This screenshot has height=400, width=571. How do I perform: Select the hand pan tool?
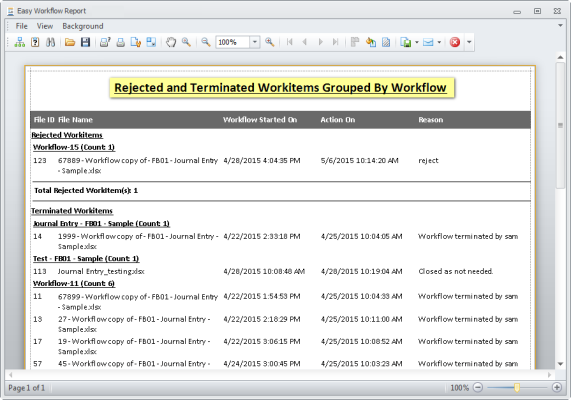[171, 42]
